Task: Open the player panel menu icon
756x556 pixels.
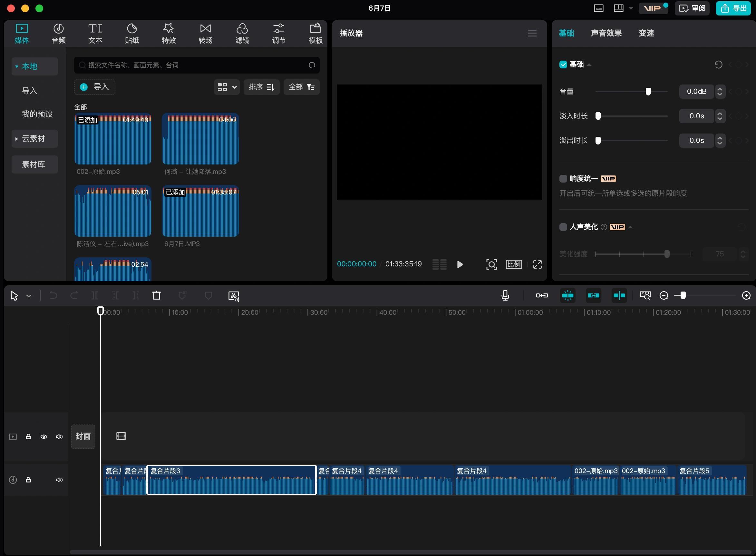Action: 532,33
